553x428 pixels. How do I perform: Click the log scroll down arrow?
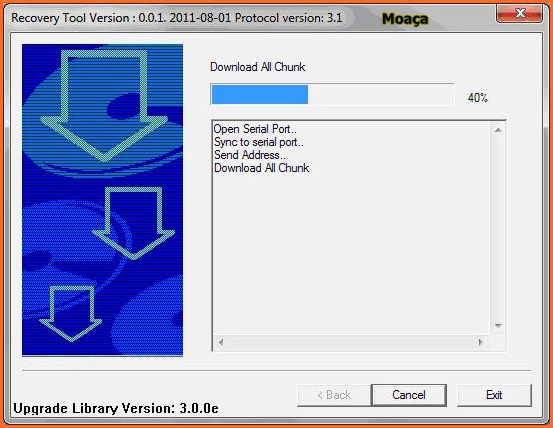click(x=498, y=325)
